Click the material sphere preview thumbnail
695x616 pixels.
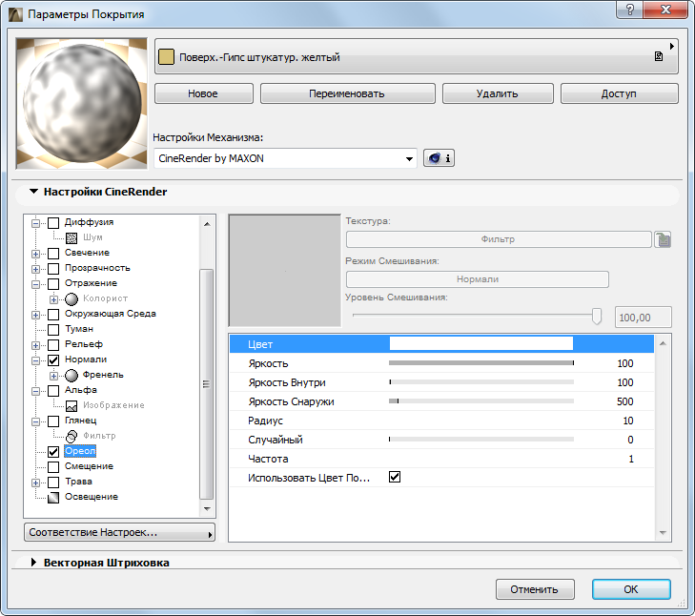pyautogui.click(x=82, y=103)
